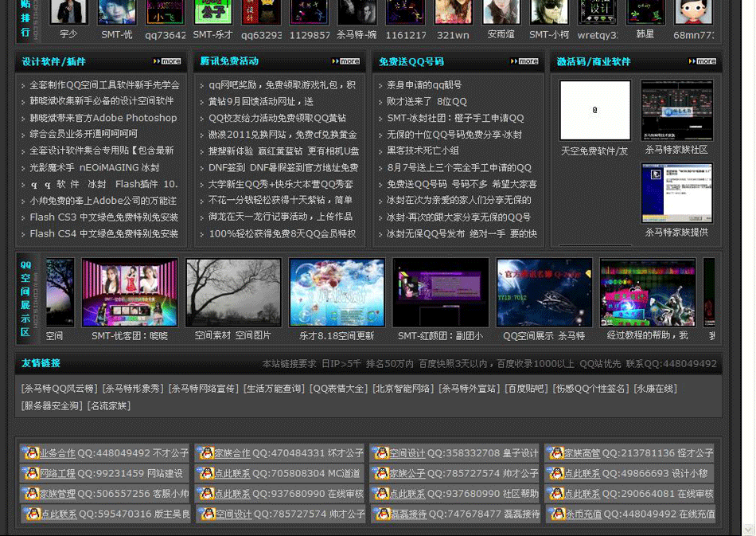Click penguin icon beside 家族管理 QQ:506557256
The width and height of the screenshot is (756, 536).
pyautogui.click(x=32, y=494)
